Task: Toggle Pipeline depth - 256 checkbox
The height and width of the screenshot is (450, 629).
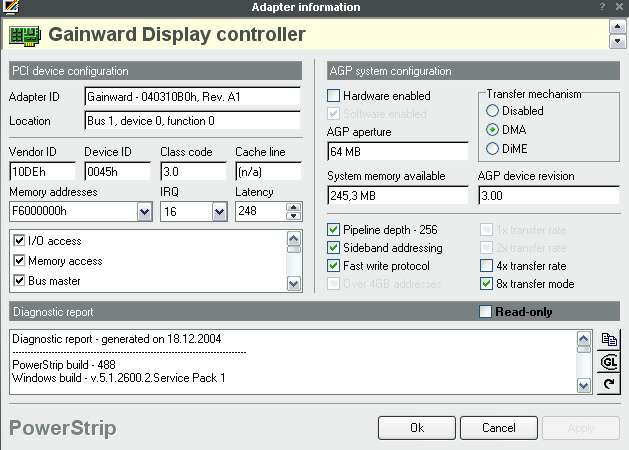Action: [x=333, y=230]
